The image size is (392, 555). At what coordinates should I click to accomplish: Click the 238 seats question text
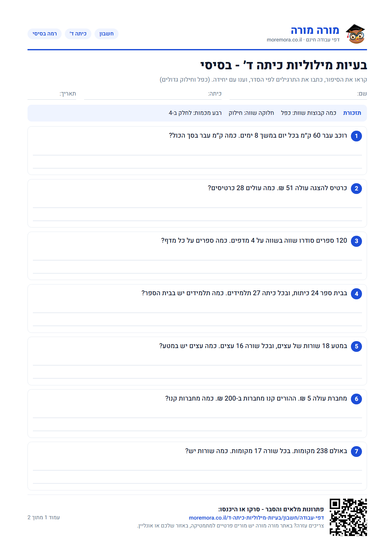(266, 451)
